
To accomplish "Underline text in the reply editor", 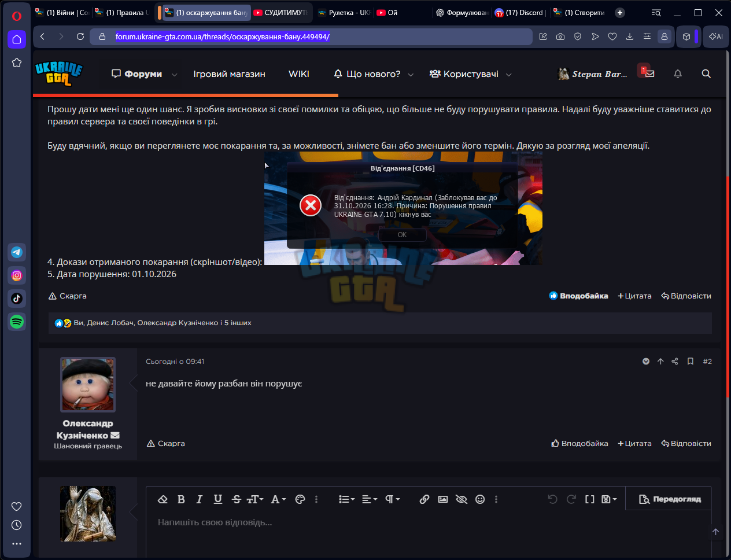I will pos(218,499).
